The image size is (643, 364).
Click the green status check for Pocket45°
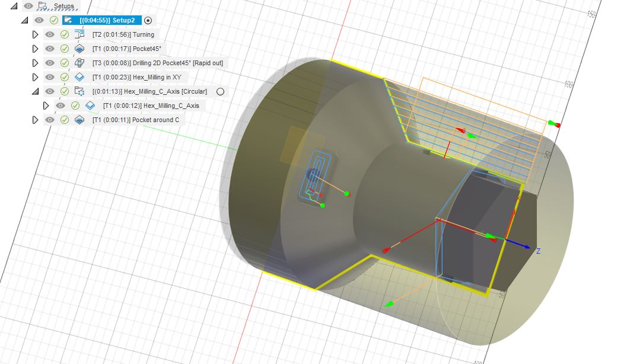pyautogui.click(x=65, y=49)
